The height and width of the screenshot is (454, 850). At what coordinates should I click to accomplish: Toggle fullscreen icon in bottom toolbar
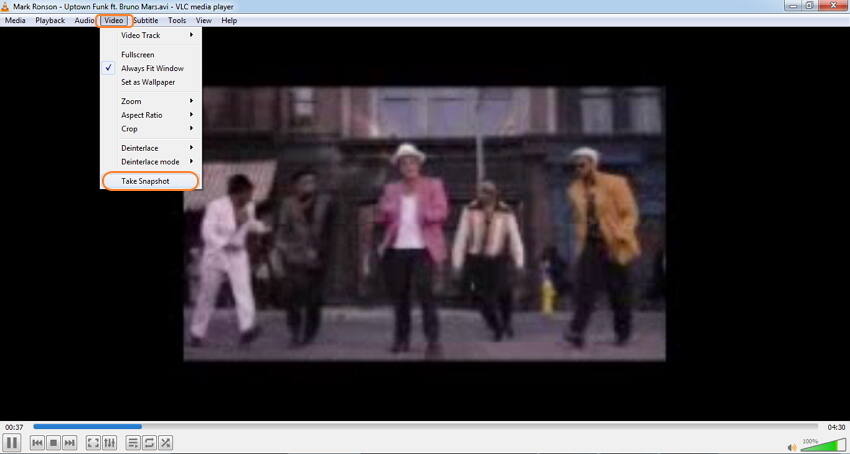coord(93,443)
